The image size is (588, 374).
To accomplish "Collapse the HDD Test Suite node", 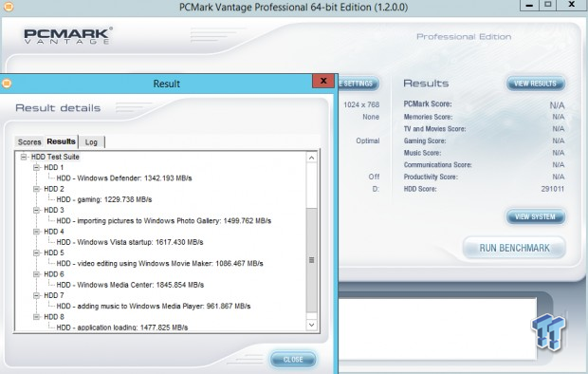I will click(x=24, y=157).
